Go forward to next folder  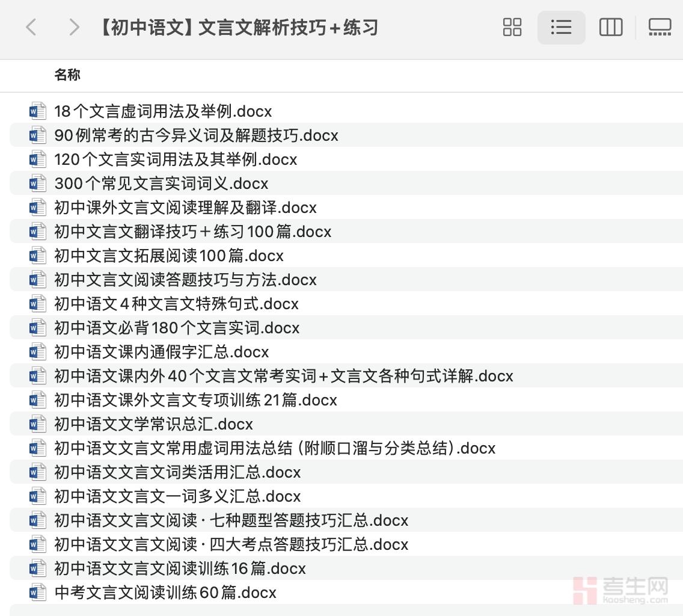click(x=74, y=27)
